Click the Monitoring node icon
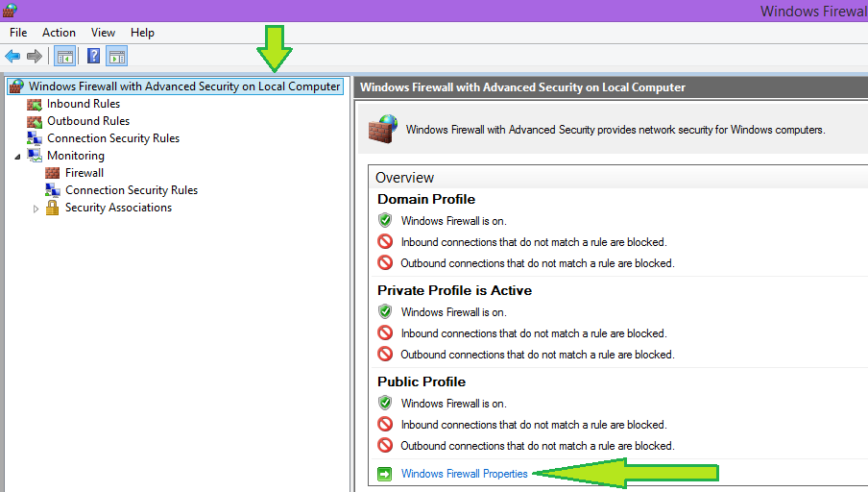 tap(35, 156)
